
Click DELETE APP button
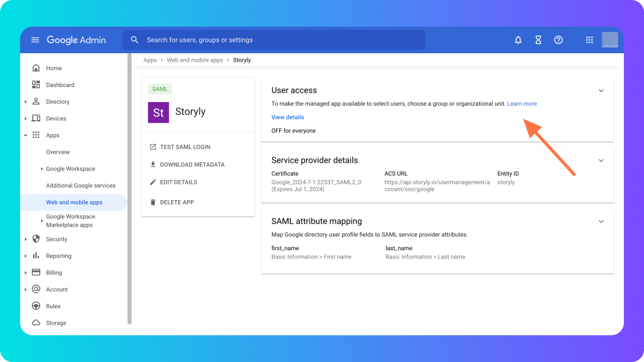[172, 202]
